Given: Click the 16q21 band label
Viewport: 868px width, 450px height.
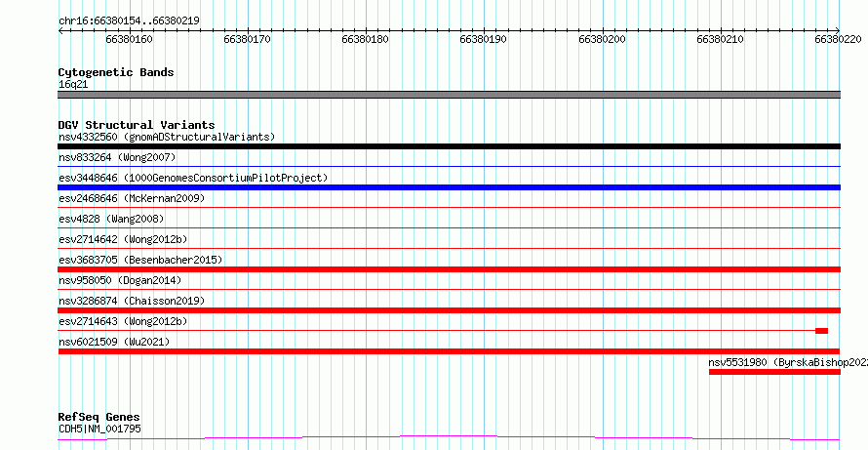Looking at the screenshot, I should click(x=73, y=85).
